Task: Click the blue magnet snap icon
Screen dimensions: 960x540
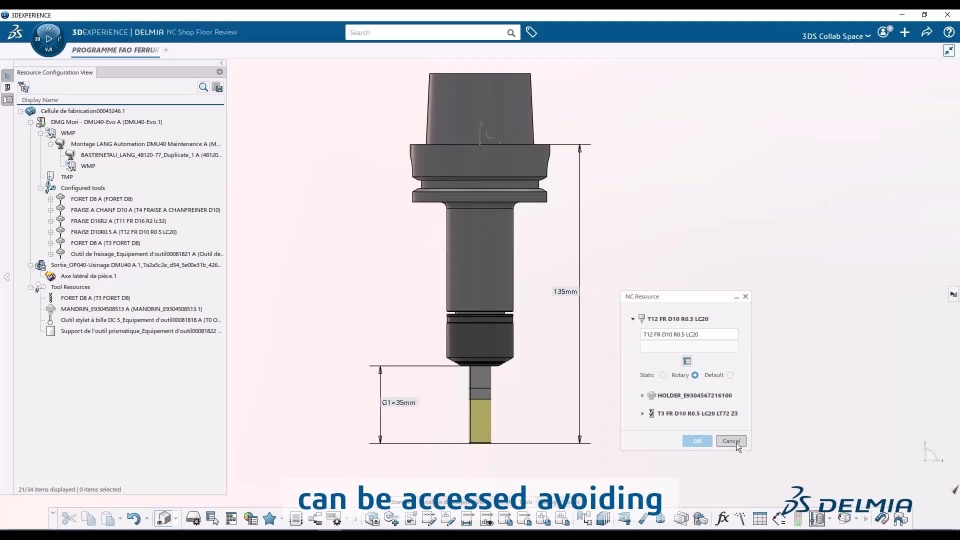Action: tap(881, 519)
